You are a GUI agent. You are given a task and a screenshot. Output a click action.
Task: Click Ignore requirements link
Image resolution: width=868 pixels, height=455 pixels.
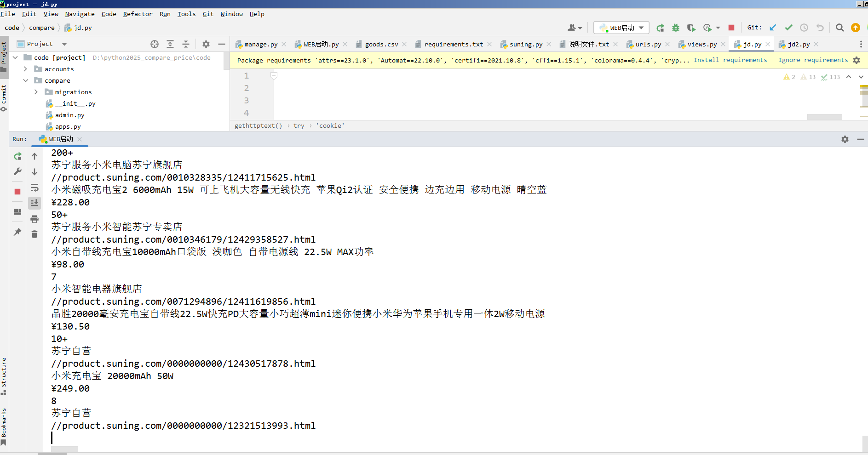pos(813,60)
